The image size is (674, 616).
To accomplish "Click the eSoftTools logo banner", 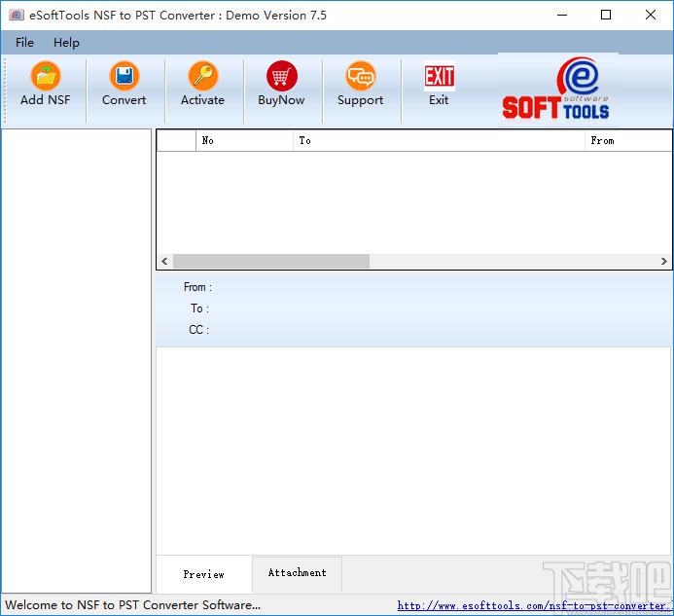I will (558, 90).
